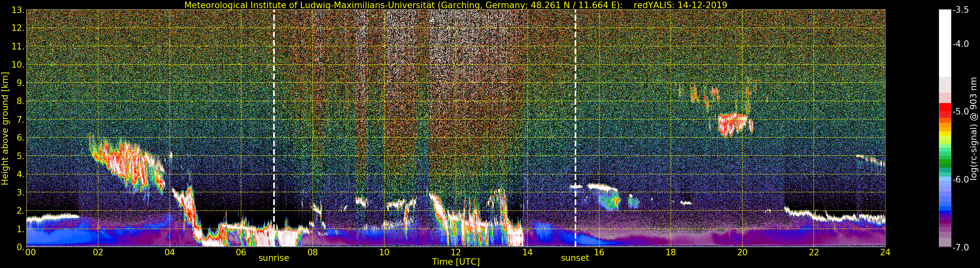
Task: Click the colorbar tick label '-4.0'
Action: click(x=960, y=44)
